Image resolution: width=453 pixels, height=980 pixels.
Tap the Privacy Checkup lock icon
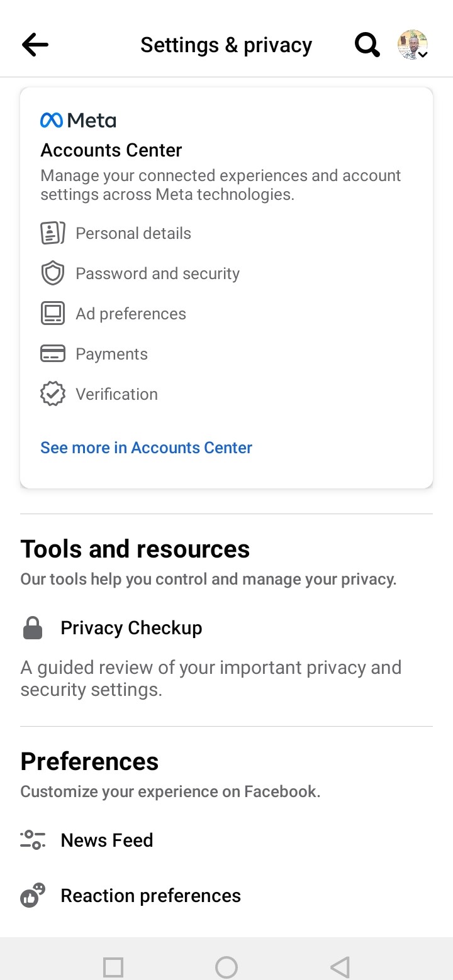coord(33,628)
